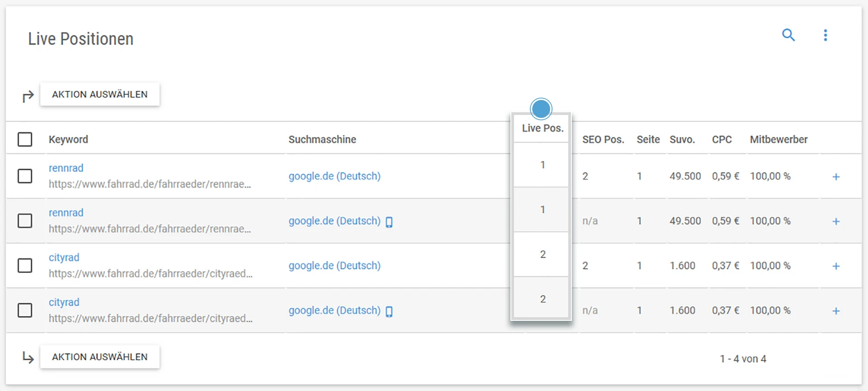Click the plus icon in second rennrad (mobile) row
Screen dimensions: 868x391
click(836, 221)
